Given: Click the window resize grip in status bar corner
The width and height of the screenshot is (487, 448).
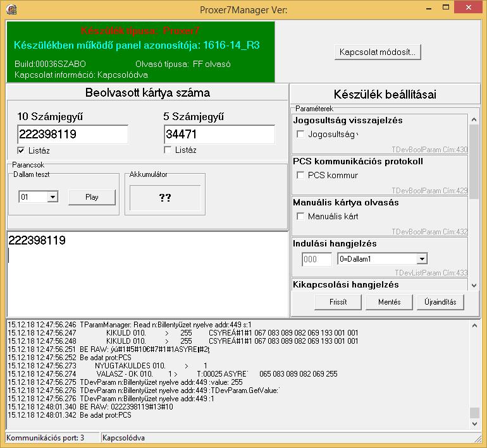Looking at the screenshot, I should pos(478,439).
